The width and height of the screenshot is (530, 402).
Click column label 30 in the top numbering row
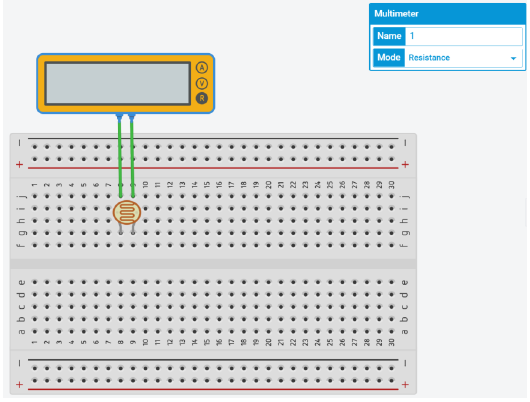[x=391, y=185]
